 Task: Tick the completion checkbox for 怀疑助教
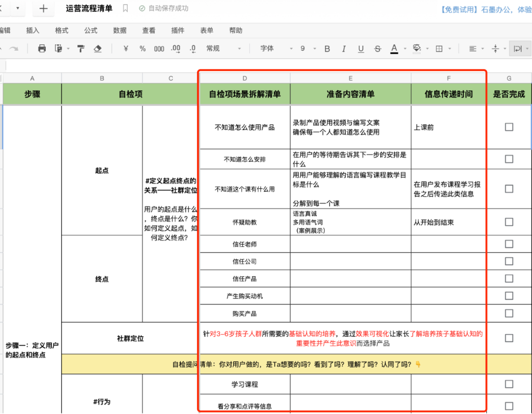(509, 222)
